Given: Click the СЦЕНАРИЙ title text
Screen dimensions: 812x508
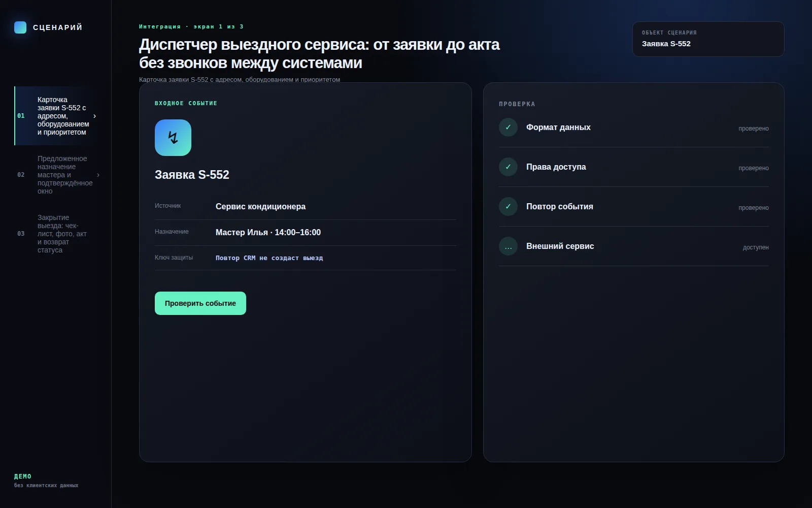Looking at the screenshot, I should 57,27.
